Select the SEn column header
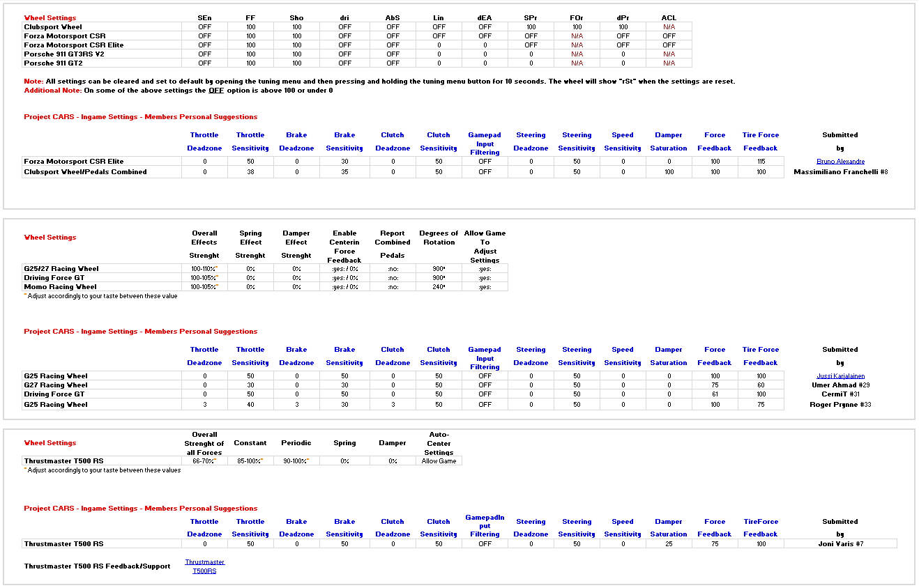Viewport: 919px width, 588px height. 204,18
